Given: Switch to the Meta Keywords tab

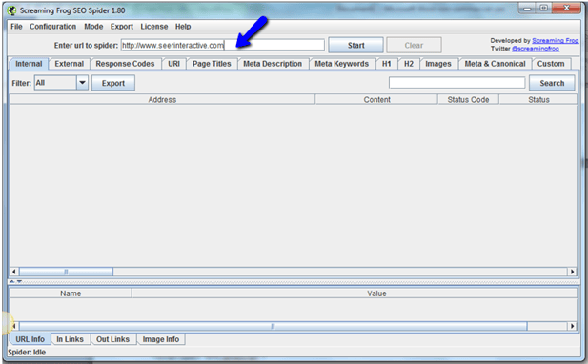Looking at the screenshot, I should point(341,64).
